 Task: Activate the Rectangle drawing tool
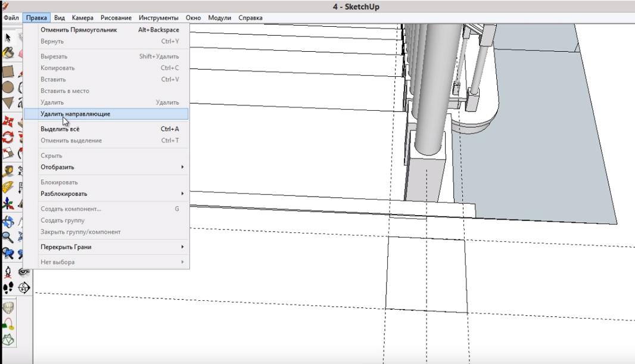point(8,72)
